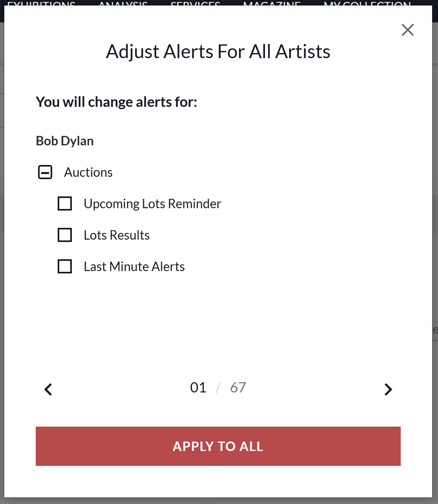The width and height of the screenshot is (438, 504).
Task: Click the total count 67
Action: click(x=238, y=388)
